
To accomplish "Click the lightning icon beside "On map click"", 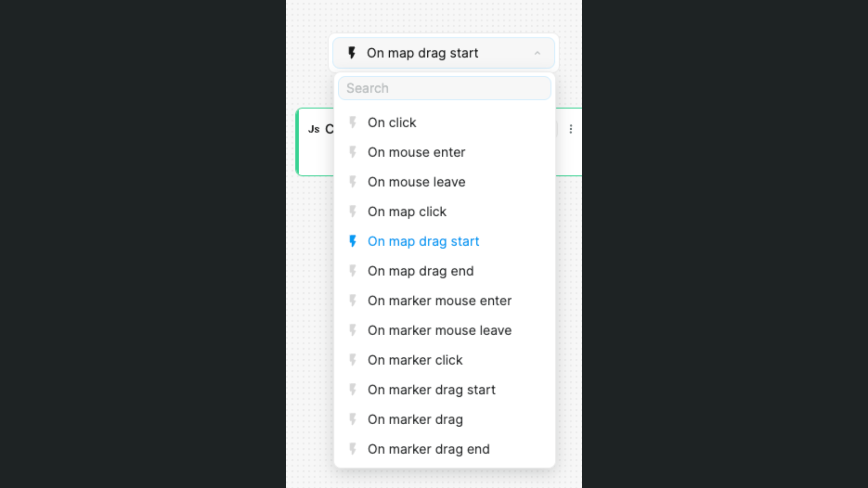I will (x=353, y=211).
